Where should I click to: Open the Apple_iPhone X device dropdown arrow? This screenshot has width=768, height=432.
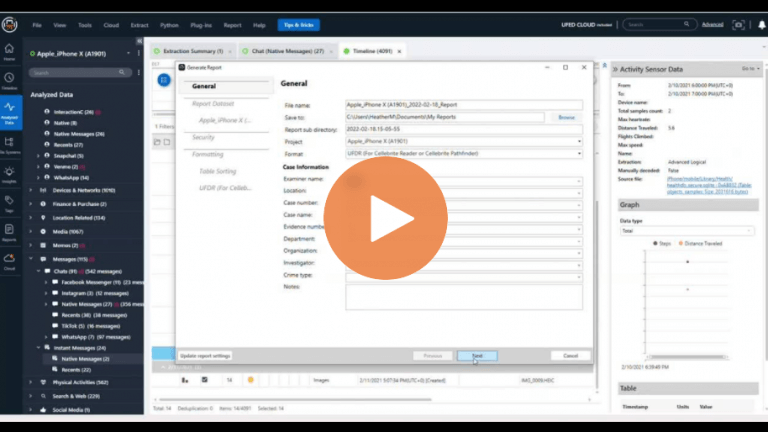click(x=128, y=53)
